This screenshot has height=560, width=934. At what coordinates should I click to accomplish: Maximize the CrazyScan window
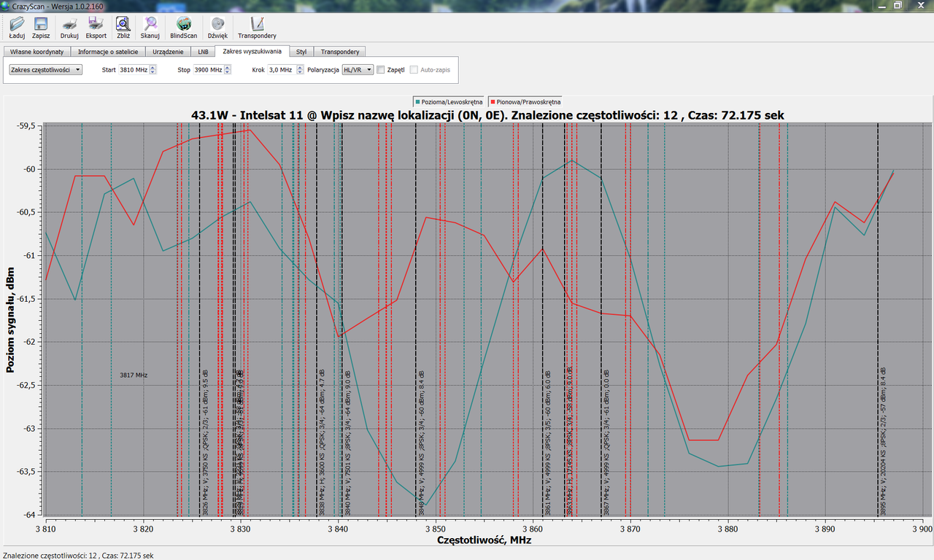click(898, 5)
